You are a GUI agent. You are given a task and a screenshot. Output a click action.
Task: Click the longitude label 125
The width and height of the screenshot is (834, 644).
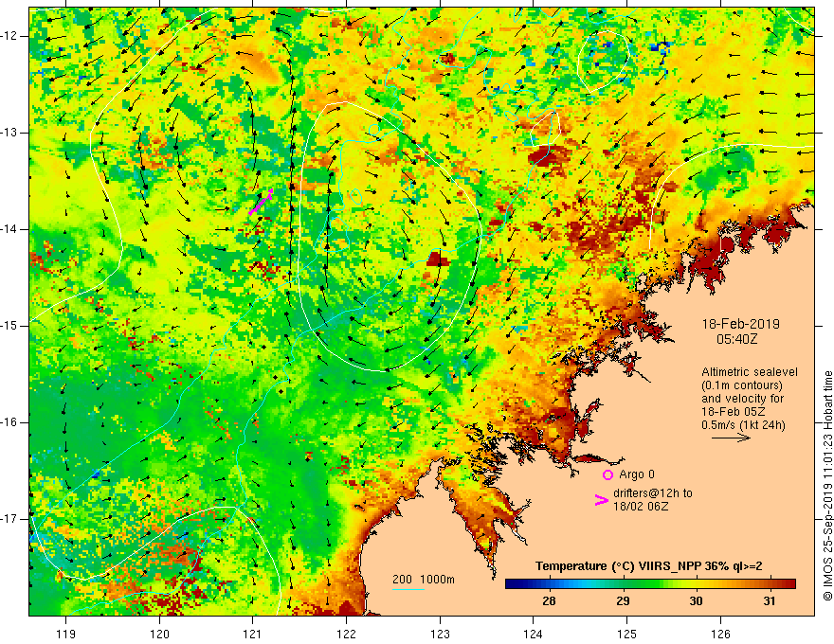[627, 634]
